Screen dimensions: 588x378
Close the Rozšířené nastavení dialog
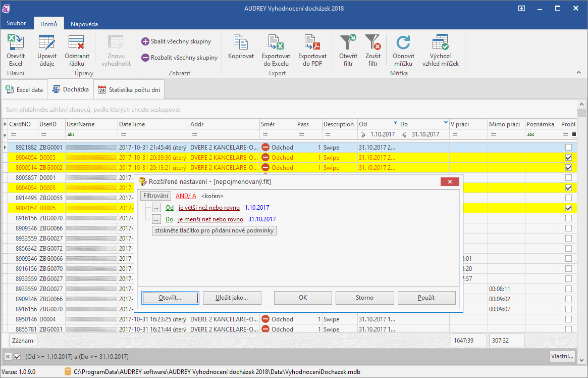[450, 182]
